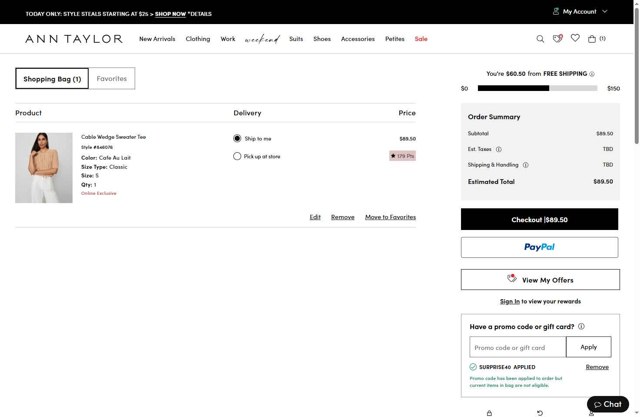This screenshot has width=640, height=417.
Task: Select Pick up at store option
Action: coord(237,156)
